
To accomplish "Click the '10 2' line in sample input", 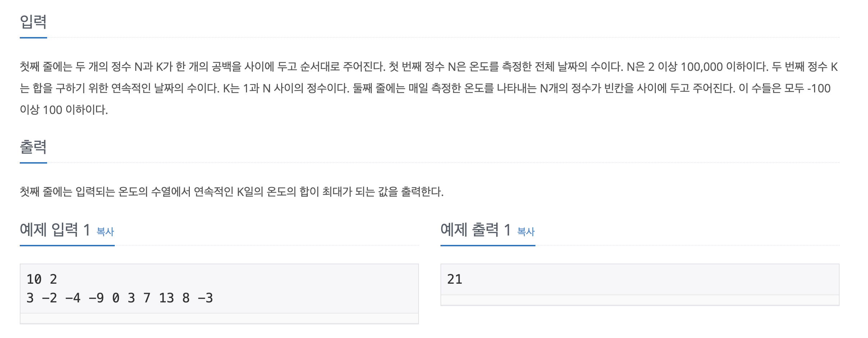I will [42, 279].
